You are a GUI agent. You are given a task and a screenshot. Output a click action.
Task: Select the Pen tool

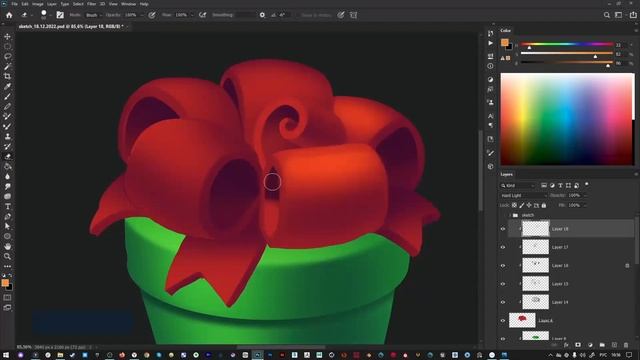[x=7, y=216]
